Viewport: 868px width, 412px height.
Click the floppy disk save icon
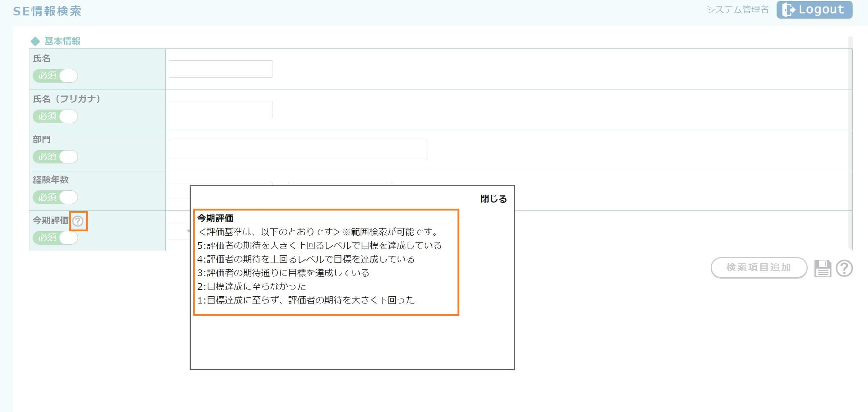point(822,268)
